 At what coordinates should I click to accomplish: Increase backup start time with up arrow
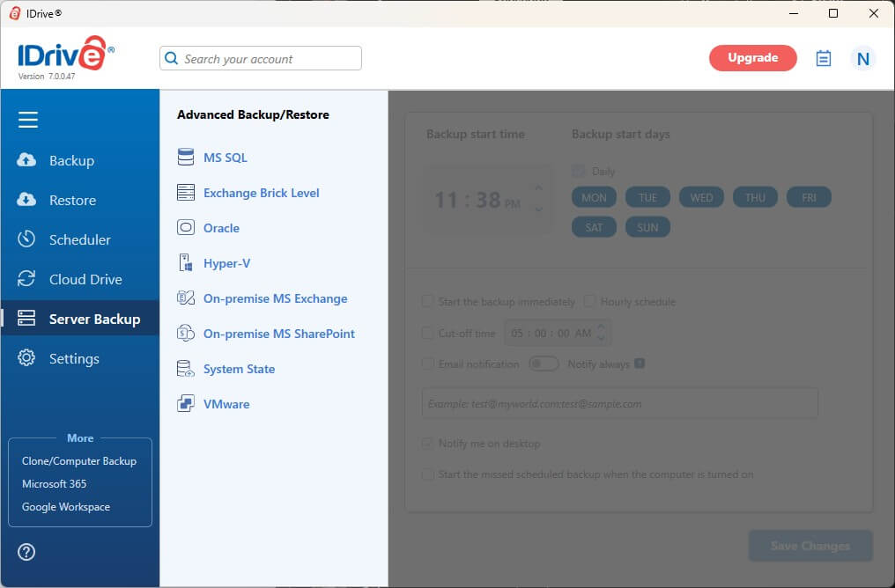tap(537, 187)
